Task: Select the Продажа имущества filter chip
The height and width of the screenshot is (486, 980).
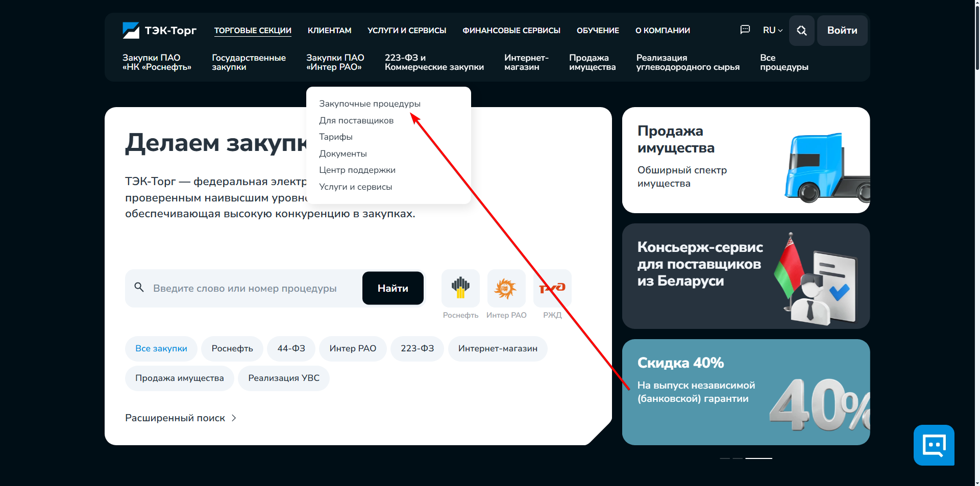Action: (x=180, y=378)
